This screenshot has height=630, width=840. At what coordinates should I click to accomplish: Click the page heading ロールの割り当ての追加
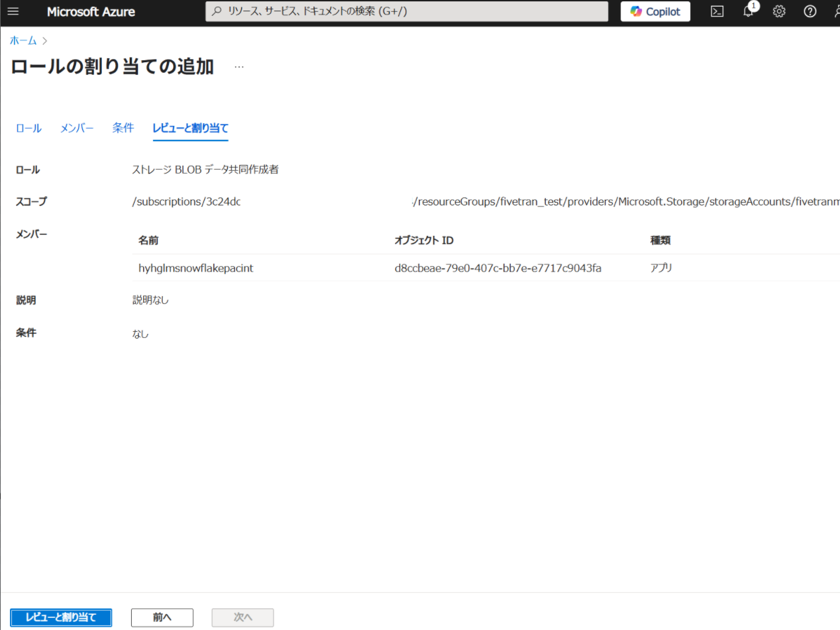[x=112, y=67]
